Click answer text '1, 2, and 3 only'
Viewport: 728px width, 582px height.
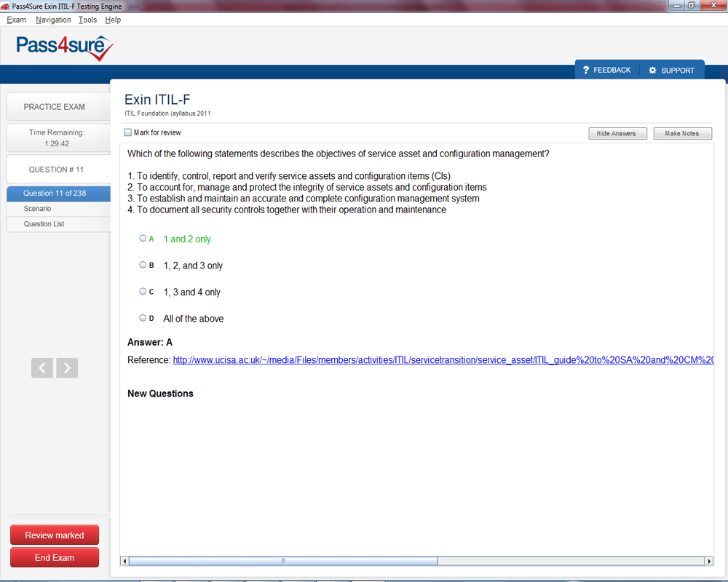(x=193, y=266)
